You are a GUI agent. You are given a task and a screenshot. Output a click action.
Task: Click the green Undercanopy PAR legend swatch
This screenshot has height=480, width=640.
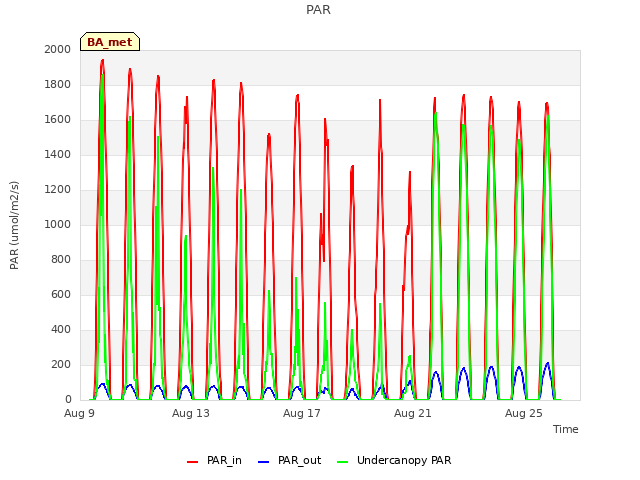tap(343, 462)
